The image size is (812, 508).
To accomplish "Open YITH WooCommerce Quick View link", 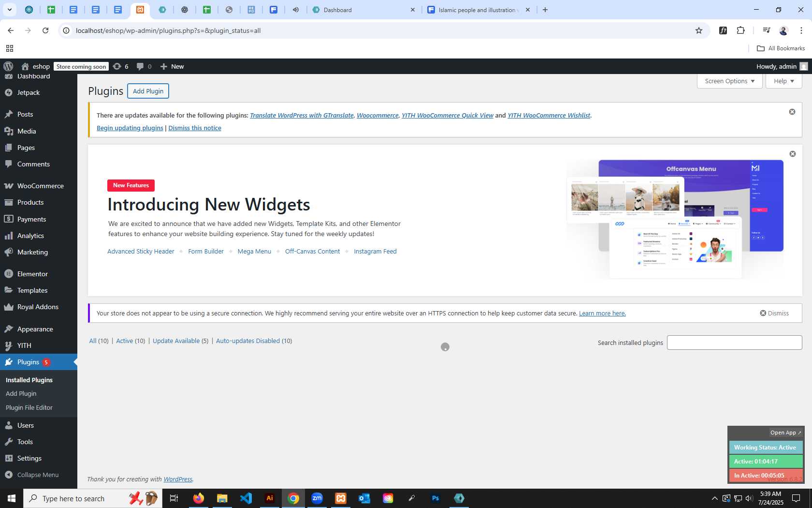I will (x=448, y=115).
